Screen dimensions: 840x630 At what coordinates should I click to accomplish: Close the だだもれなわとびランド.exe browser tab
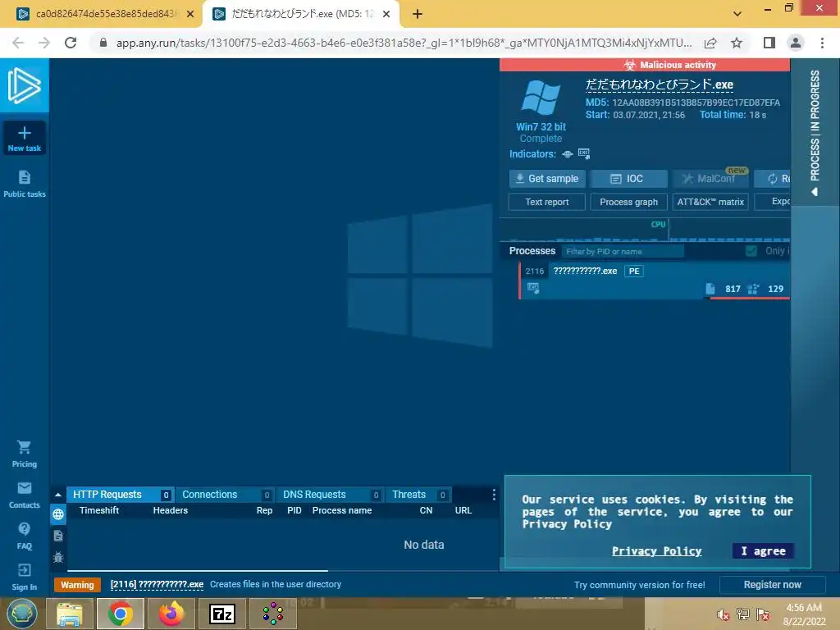[386, 14]
